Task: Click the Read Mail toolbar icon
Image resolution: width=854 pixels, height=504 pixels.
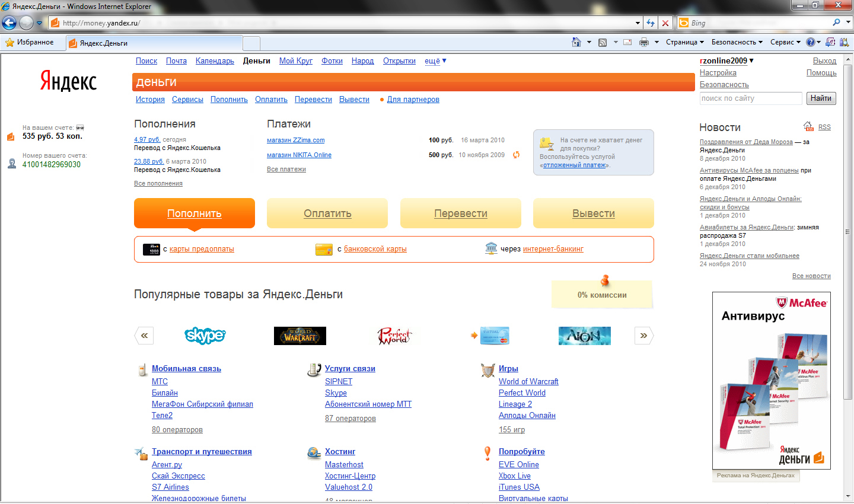Action: click(627, 42)
